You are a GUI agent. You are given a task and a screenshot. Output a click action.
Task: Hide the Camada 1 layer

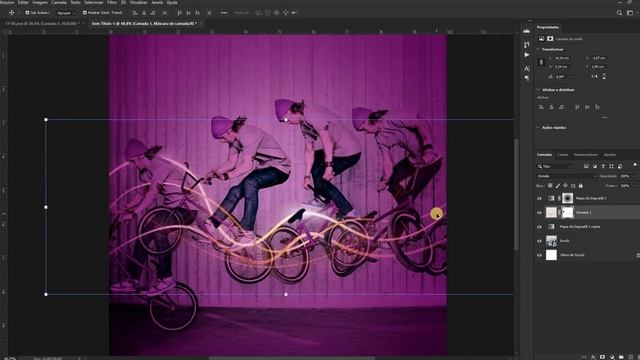point(539,213)
